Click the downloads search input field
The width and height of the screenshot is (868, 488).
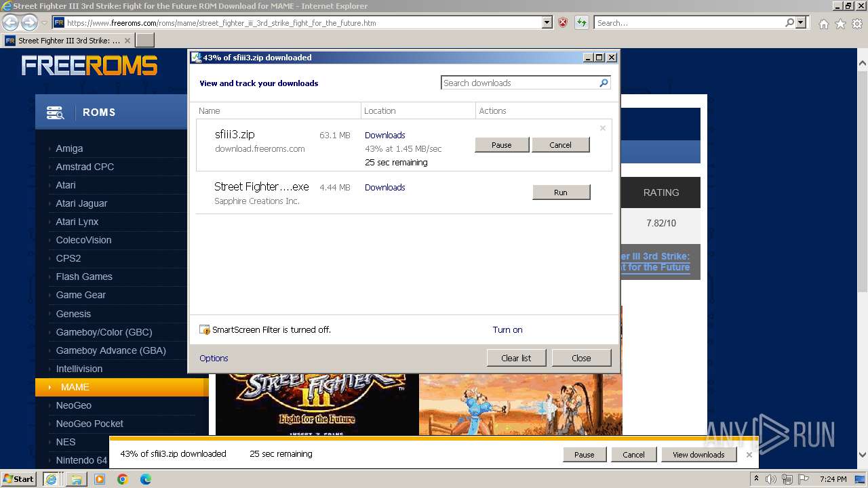(519, 83)
